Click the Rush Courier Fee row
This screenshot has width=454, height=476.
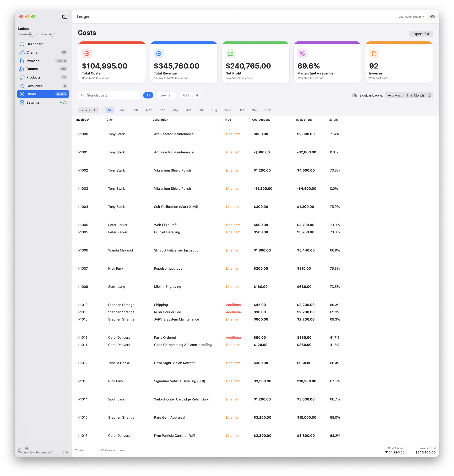255,312
